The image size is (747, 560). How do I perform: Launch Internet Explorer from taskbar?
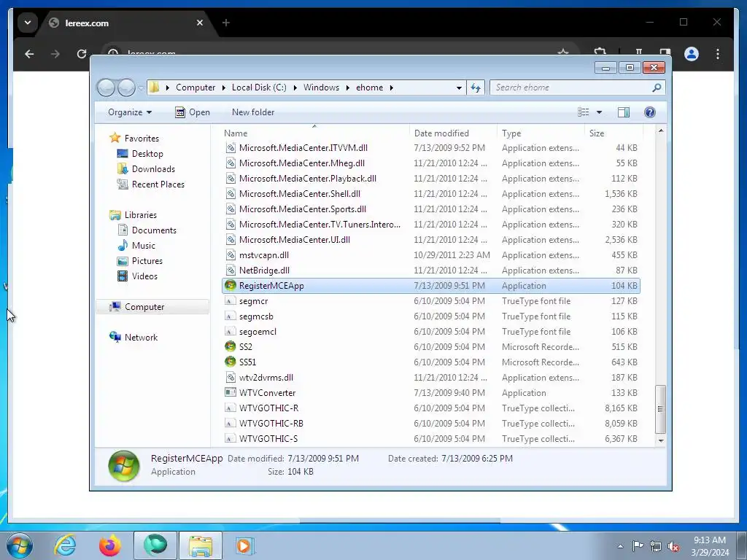65,545
